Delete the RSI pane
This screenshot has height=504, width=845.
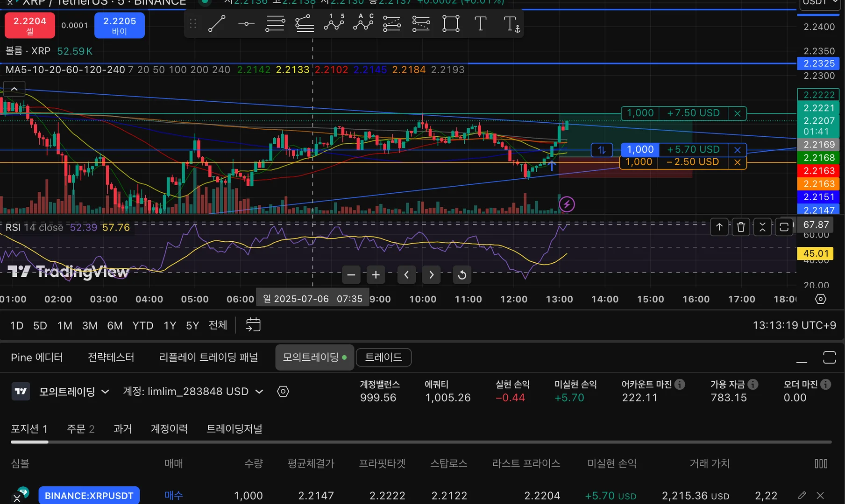pyautogui.click(x=741, y=227)
